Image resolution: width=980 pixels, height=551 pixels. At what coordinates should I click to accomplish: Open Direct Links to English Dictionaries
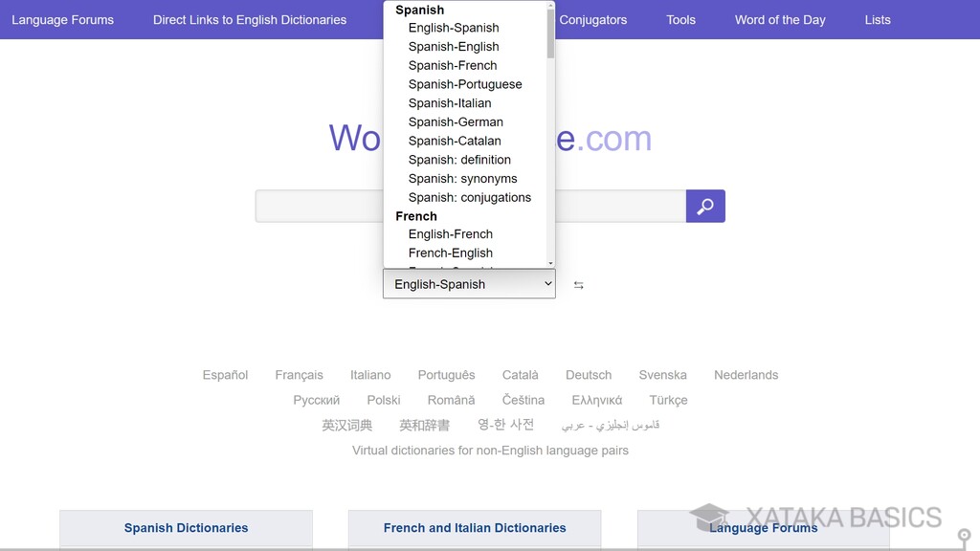tap(249, 19)
